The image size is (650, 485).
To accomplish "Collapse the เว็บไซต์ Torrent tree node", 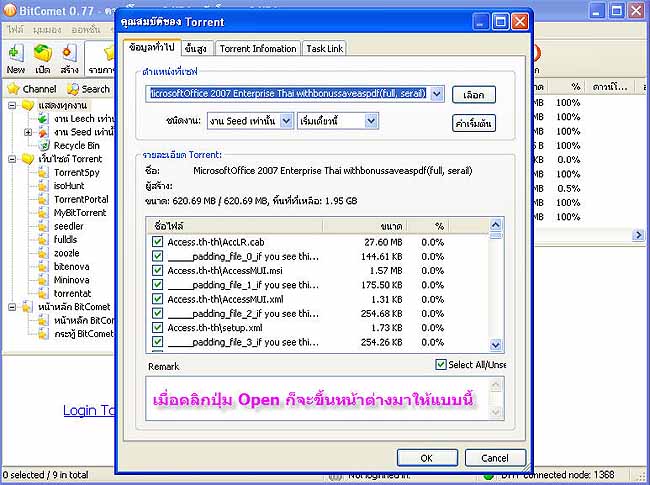I will (x=12, y=159).
